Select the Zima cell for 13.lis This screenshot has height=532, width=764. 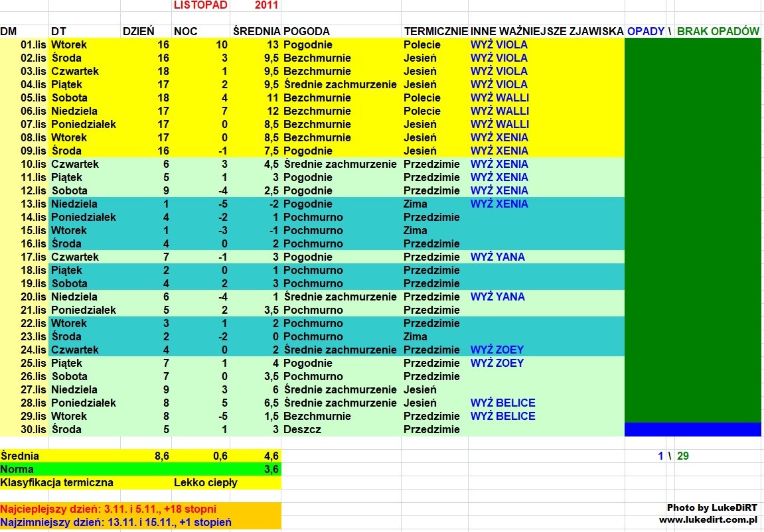point(415,204)
